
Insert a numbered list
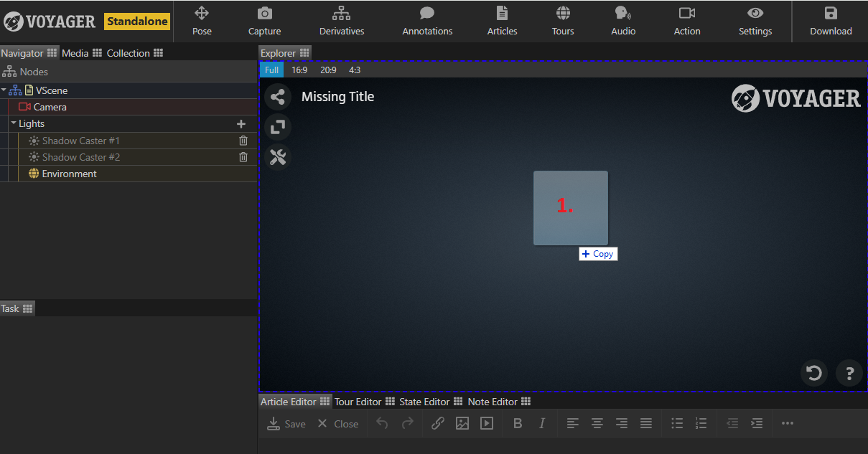[701, 424]
